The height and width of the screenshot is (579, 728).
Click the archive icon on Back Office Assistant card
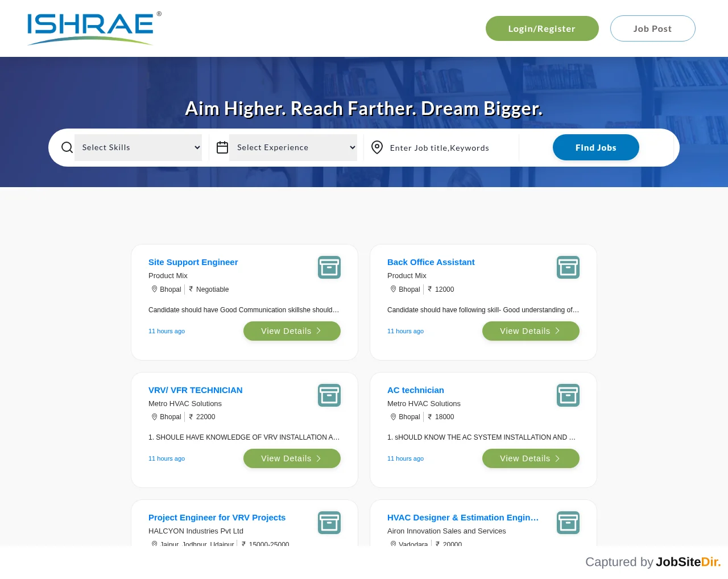pos(568,267)
